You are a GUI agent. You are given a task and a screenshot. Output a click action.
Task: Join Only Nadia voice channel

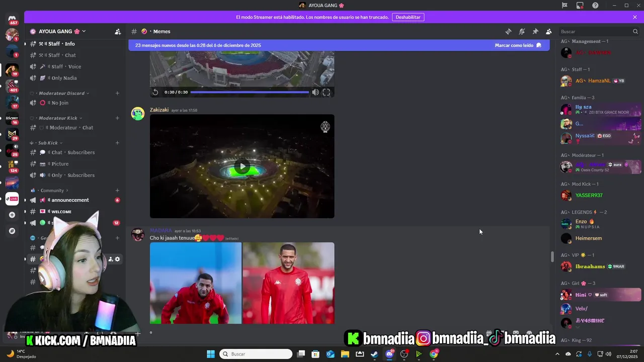[75, 78]
